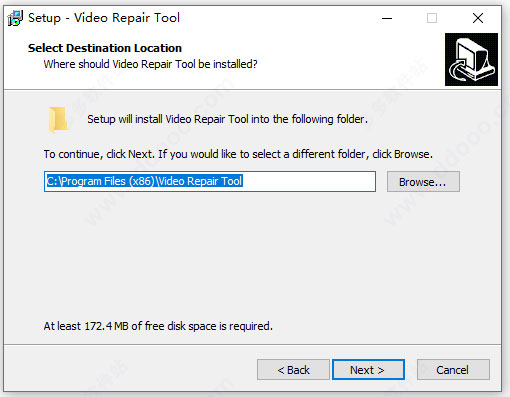Go back with the < Back button
510x397 pixels.
coord(293,370)
